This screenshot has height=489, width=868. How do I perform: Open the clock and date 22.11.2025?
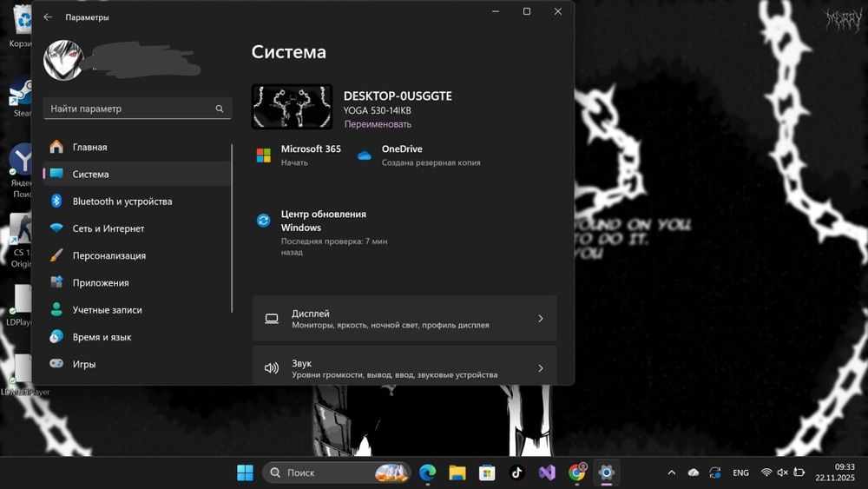[x=835, y=472]
